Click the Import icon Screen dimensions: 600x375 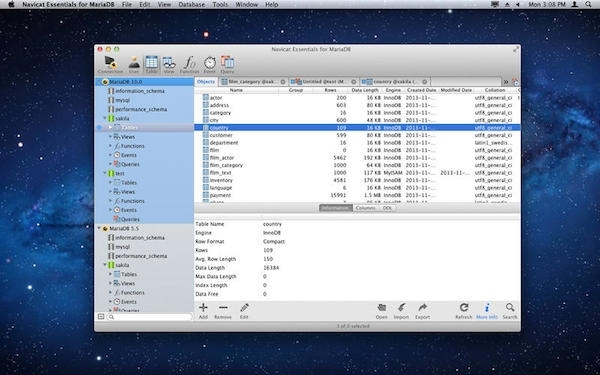pyautogui.click(x=401, y=308)
